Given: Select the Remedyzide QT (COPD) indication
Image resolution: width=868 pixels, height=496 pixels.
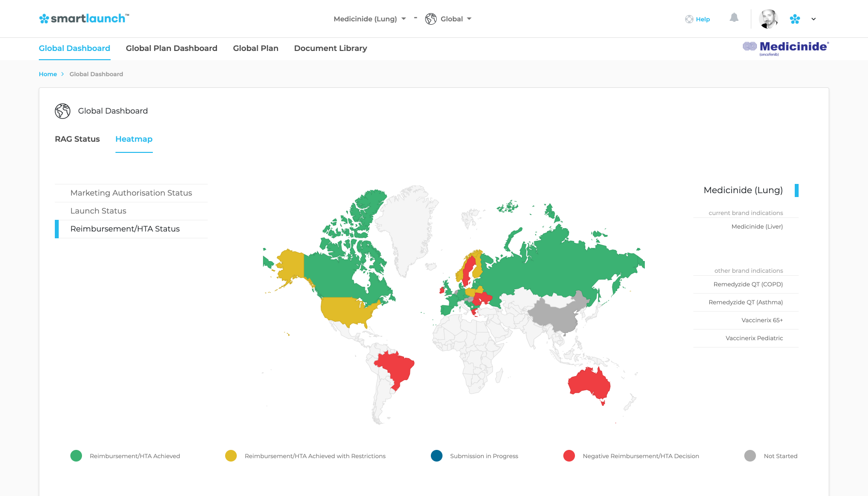Looking at the screenshot, I should click(748, 284).
